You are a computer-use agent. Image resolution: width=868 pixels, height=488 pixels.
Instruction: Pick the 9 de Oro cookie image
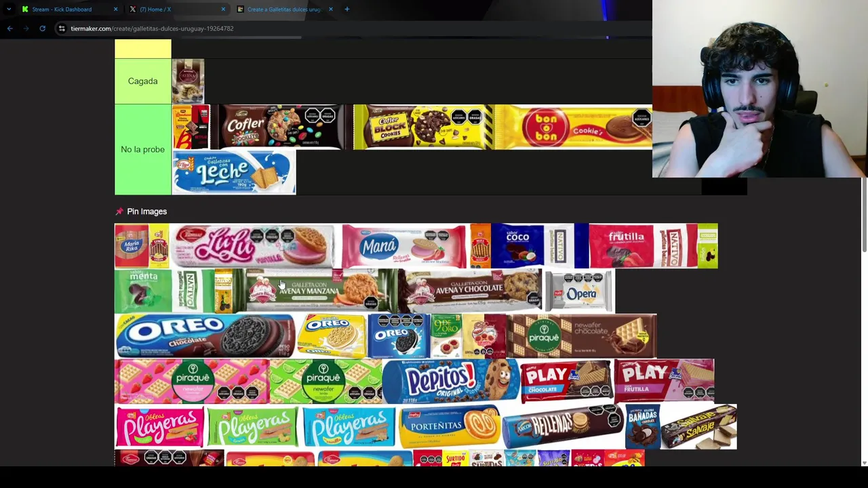(446, 336)
